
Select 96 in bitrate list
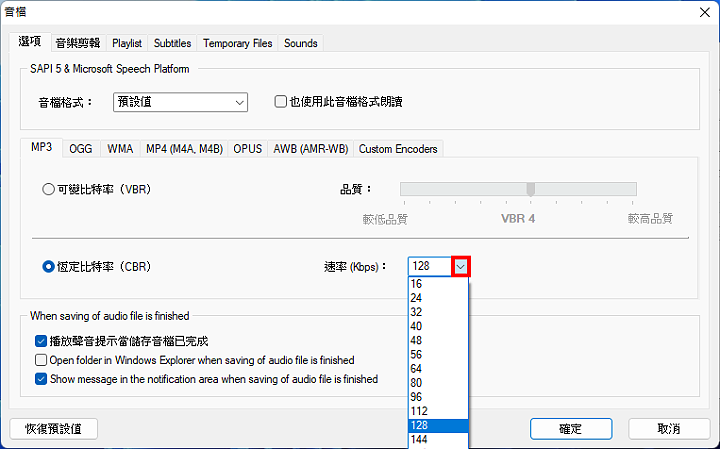point(438,397)
